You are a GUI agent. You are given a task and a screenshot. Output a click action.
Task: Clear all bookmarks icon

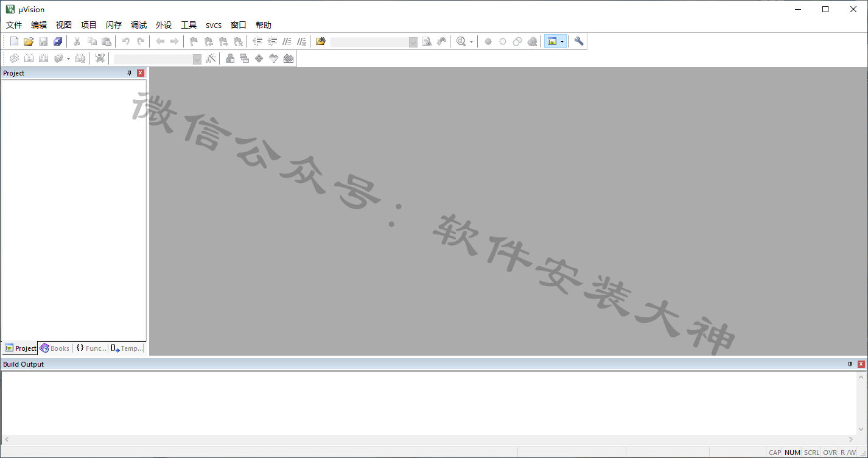pos(238,41)
